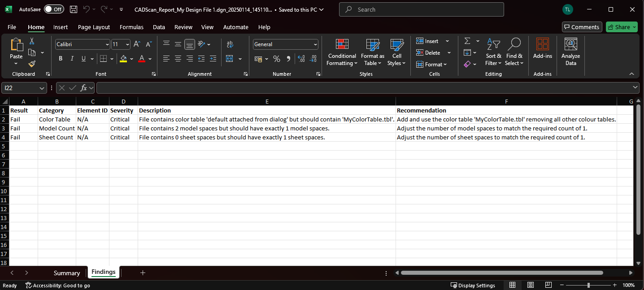Open the General number format dropdown
644x290 pixels.
tap(315, 44)
